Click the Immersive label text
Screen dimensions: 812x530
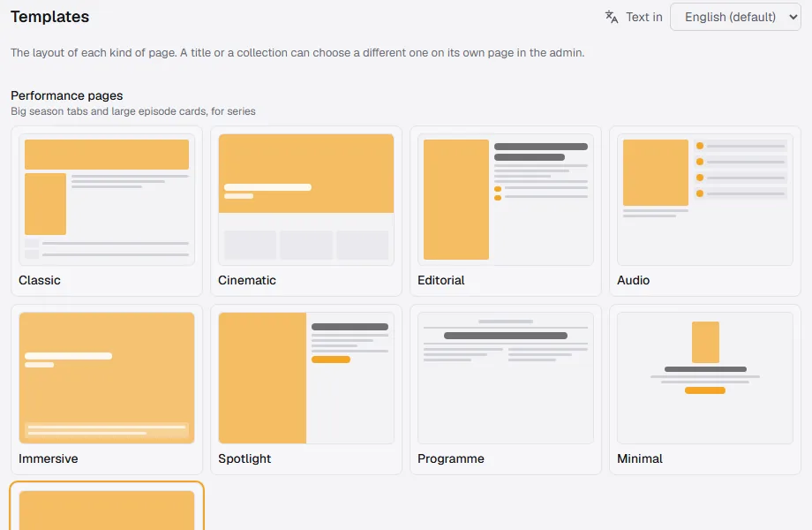[x=49, y=458]
